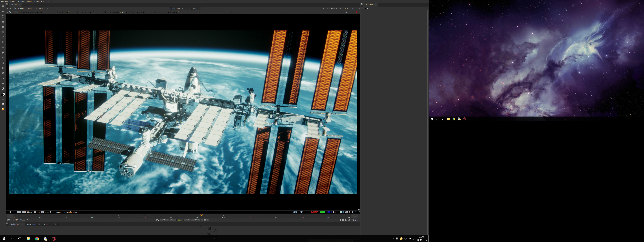Open the volume control in system tray
Screen dimensions: 644x242
click(x=409, y=239)
